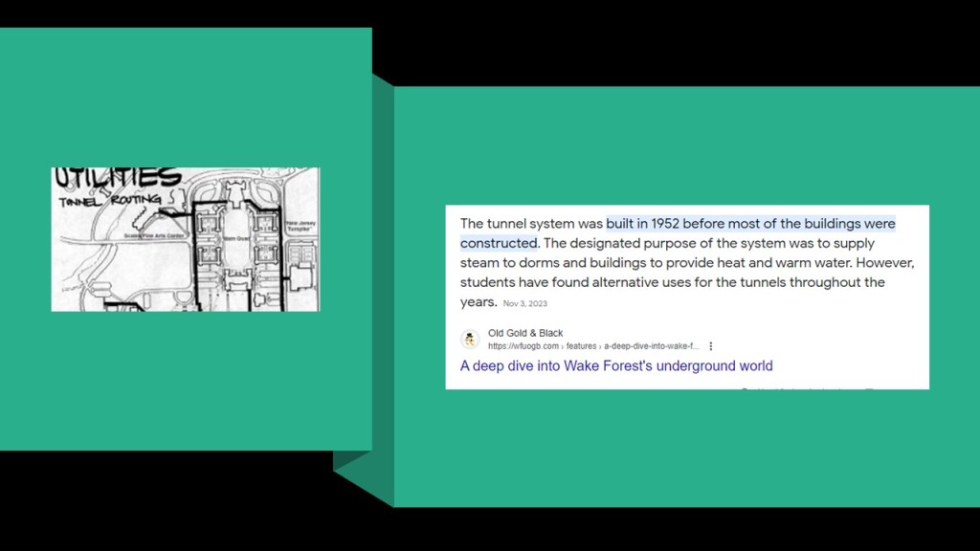Click the 'New Jersey Turnpike' map label
This screenshot has width=980, height=551.
(x=300, y=227)
